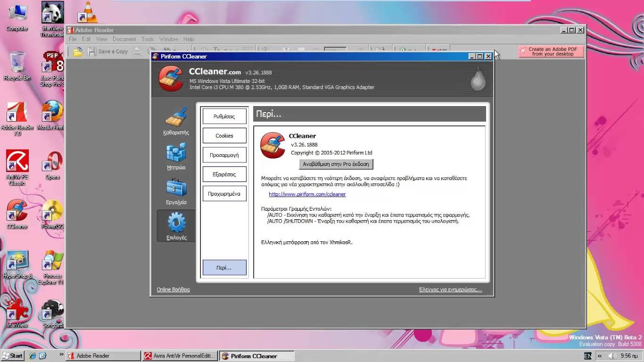Open the Computer desktop icon
Viewport: 644px width, 362px height.
[x=17, y=17]
